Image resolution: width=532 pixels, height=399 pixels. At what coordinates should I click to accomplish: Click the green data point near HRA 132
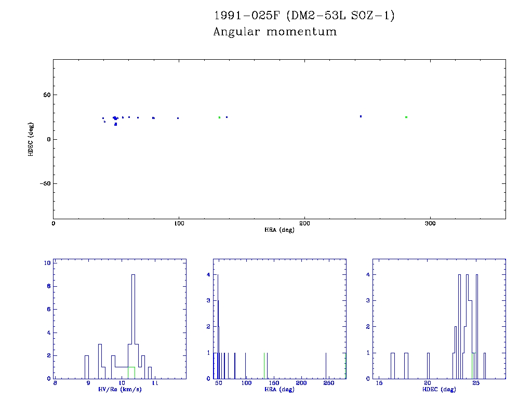click(219, 117)
